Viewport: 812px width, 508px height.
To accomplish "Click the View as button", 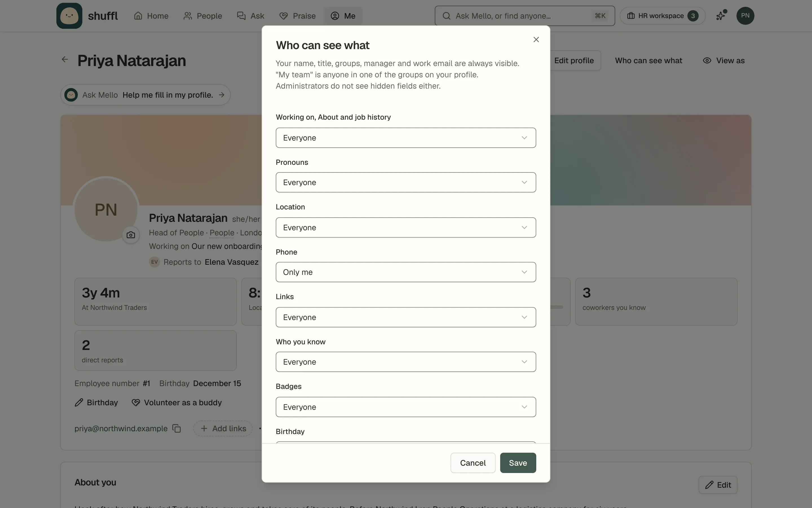I will (724, 60).
